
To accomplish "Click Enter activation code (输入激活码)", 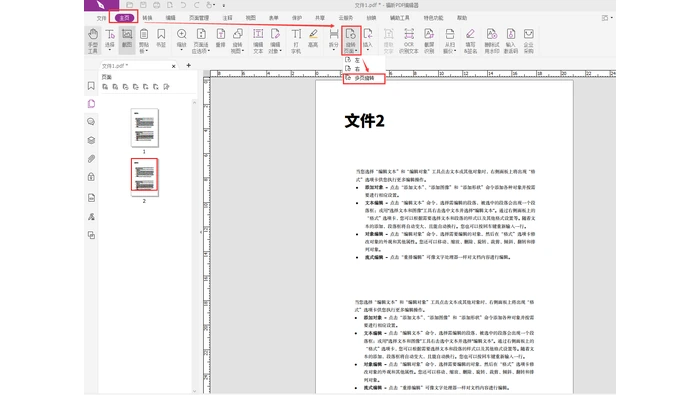I will [511, 41].
